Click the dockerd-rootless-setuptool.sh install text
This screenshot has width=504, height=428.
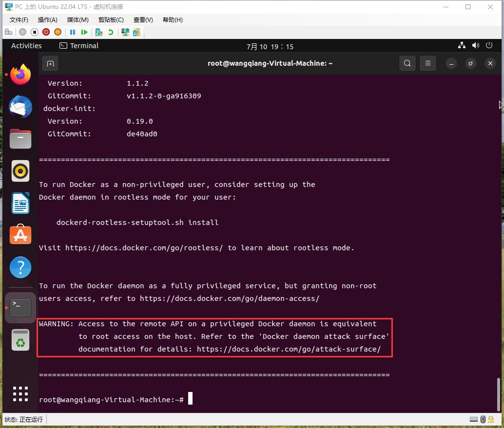tap(137, 223)
